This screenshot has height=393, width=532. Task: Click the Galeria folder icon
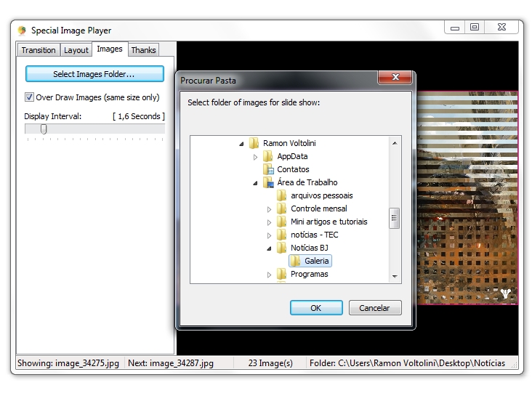pyautogui.click(x=296, y=261)
